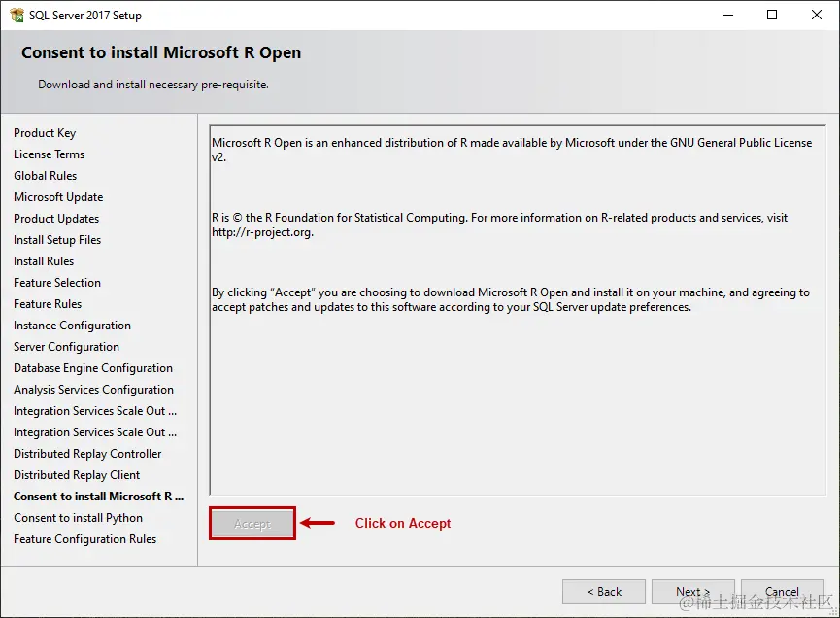Select the Consent to install Python step
Viewport: 840px width, 618px height.
click(x=79, y=518)
